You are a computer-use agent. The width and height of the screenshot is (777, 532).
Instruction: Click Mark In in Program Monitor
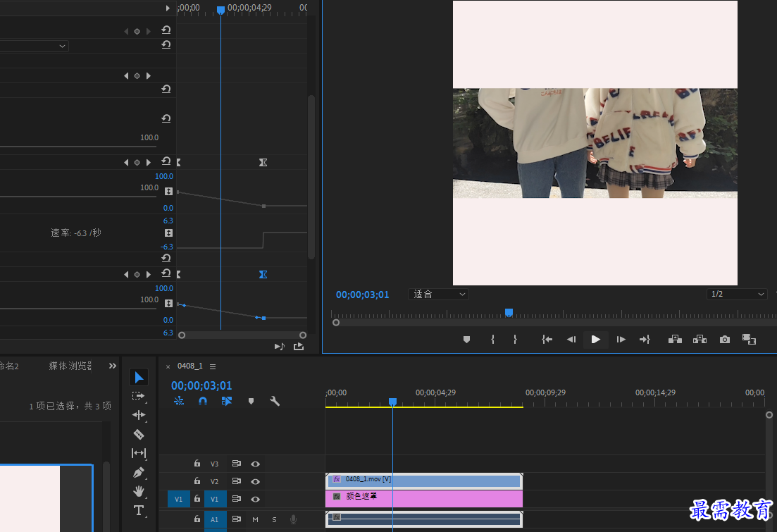(x=492, y=340)
